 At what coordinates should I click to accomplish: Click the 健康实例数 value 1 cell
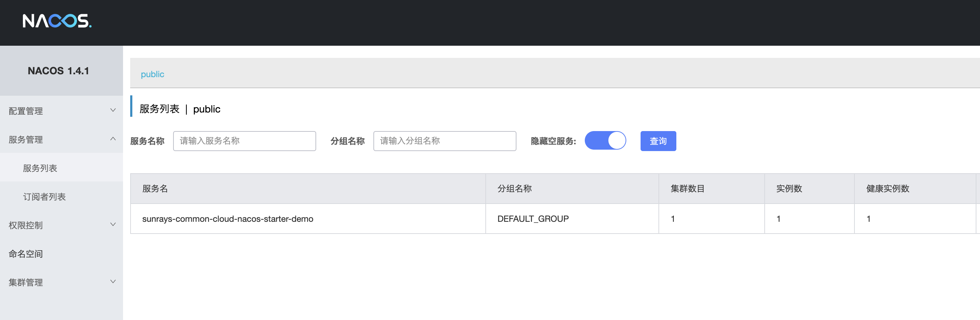pos(915,219)
